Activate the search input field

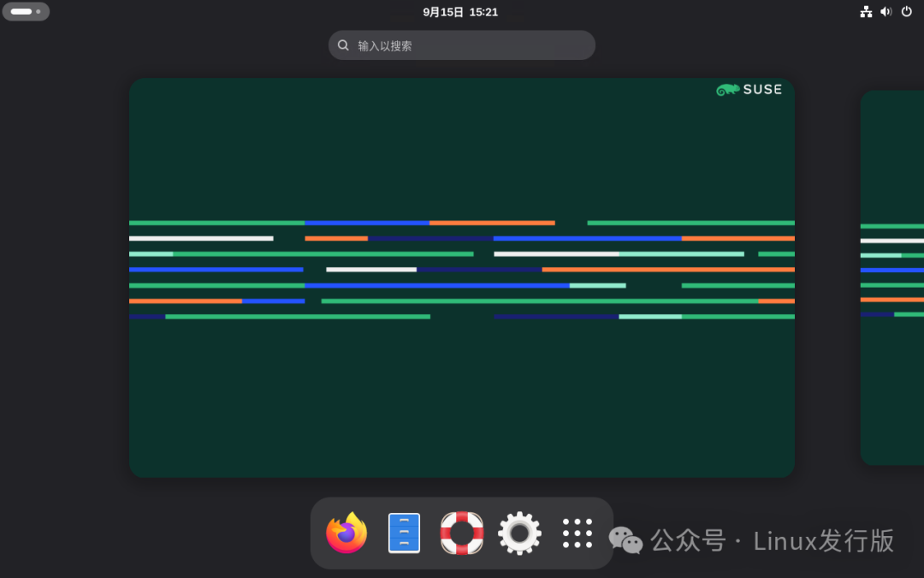click(461, 45)
